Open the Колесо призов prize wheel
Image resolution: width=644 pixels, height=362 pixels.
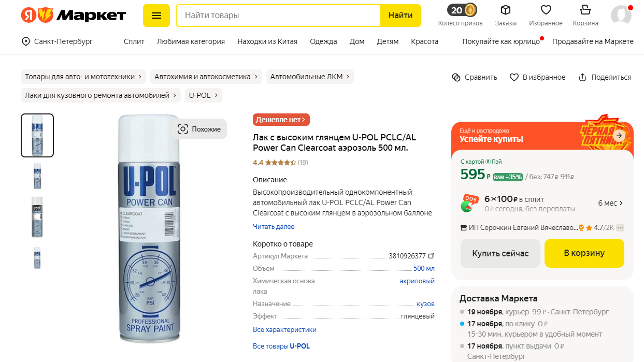[460, 11]
